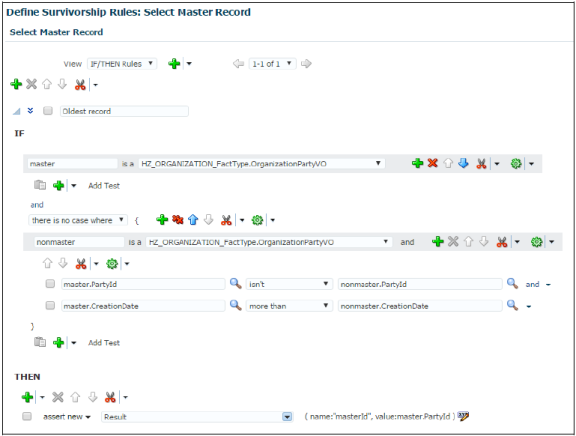Open the assert new action type menu

(x=67, y=417)
